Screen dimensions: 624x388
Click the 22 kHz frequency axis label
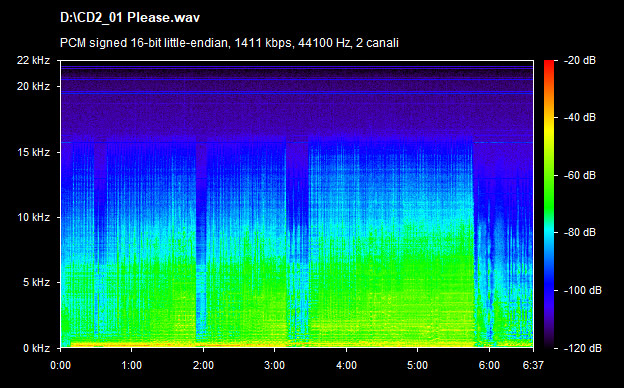(33, 60)
